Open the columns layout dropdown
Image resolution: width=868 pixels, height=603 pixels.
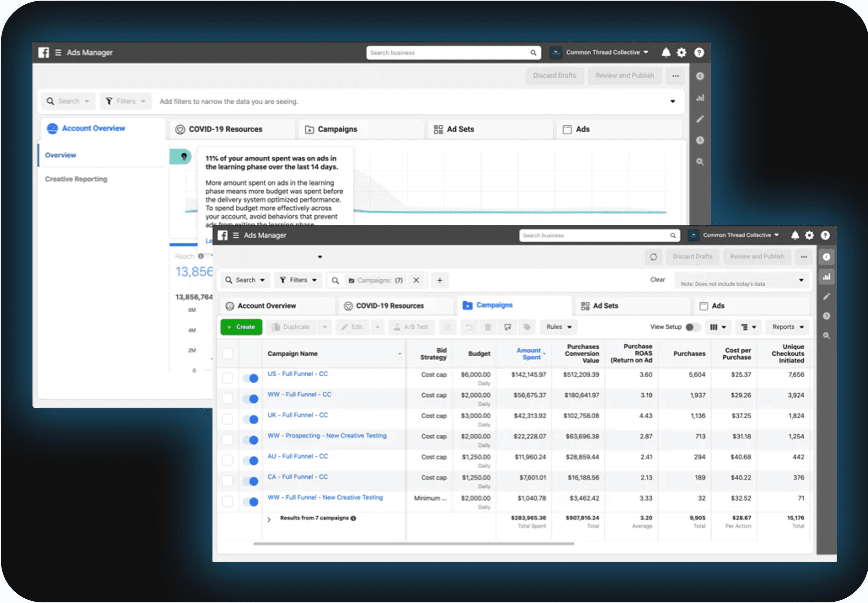tap(718, 327)
